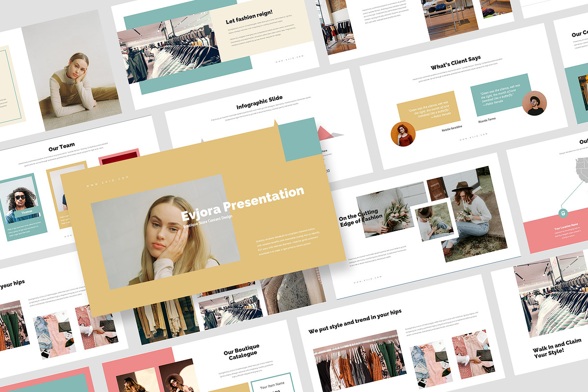Select the name 'Ricardo Tormo'
588x392 pixels.
487,120
